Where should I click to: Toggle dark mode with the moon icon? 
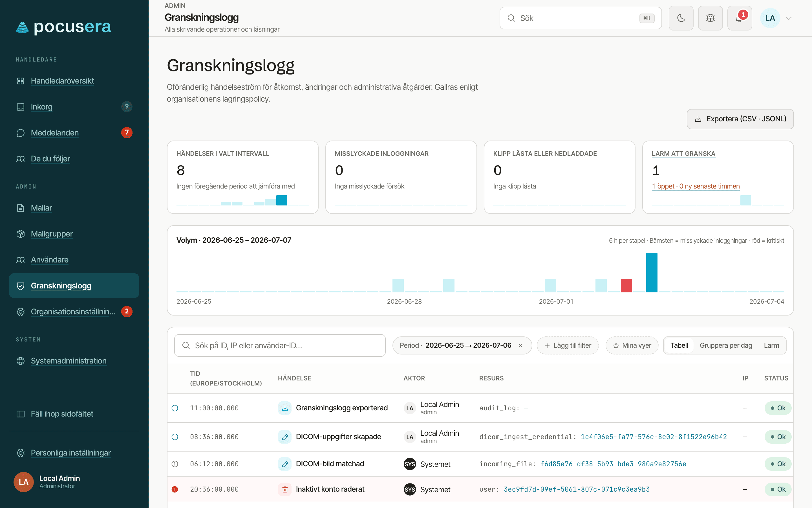point(681,18)
